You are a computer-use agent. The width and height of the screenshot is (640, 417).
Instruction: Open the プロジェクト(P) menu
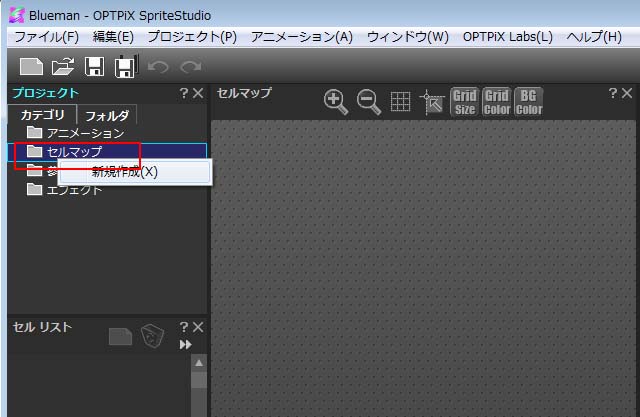click(192, 37)
